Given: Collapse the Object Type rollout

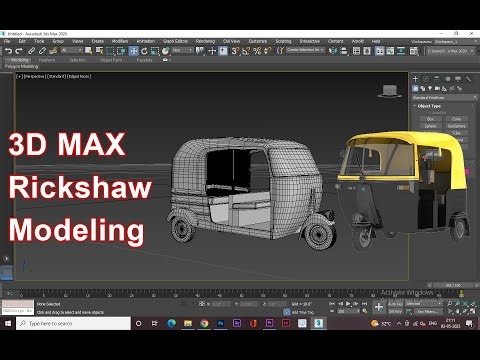Looking at the screenshot, I should (x=429, y=106).
